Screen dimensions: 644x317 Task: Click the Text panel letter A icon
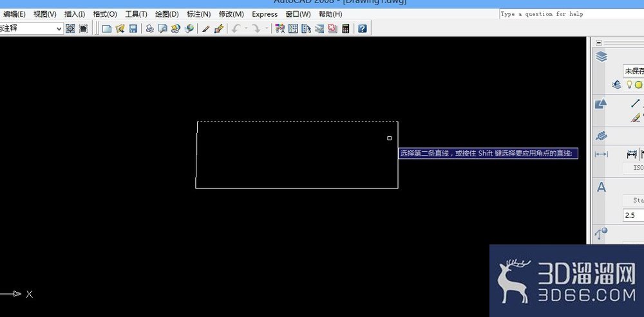point(601,187)
